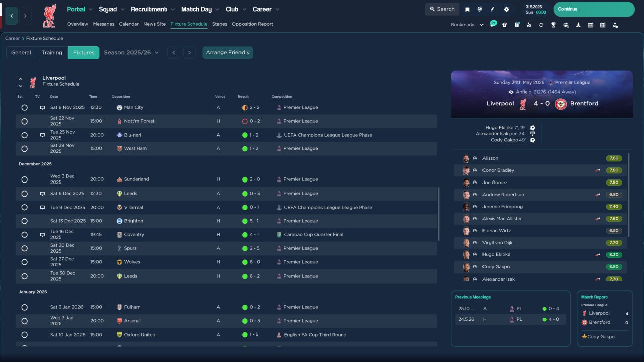This screenshot has height=362, width=644.
Task: Click the West Ham club badge
Action: coord(119,148)
